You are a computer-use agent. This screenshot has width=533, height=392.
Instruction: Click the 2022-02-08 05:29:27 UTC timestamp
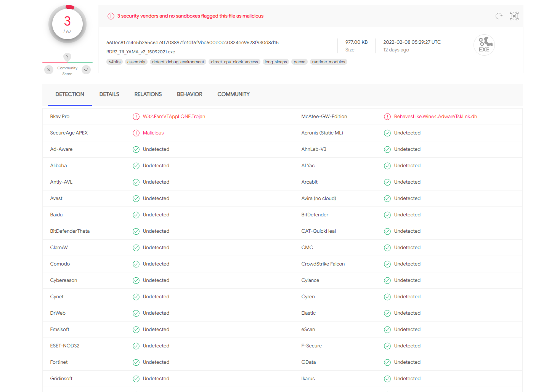tap(412, 42)
